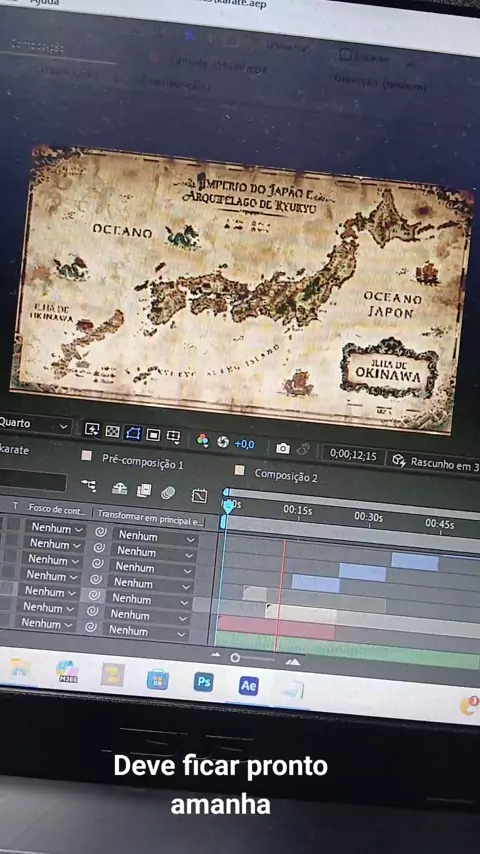The width and height of the screenshot is (480, 854).
Task: Select the red layer bar in timeline
Action: [276, 628]
